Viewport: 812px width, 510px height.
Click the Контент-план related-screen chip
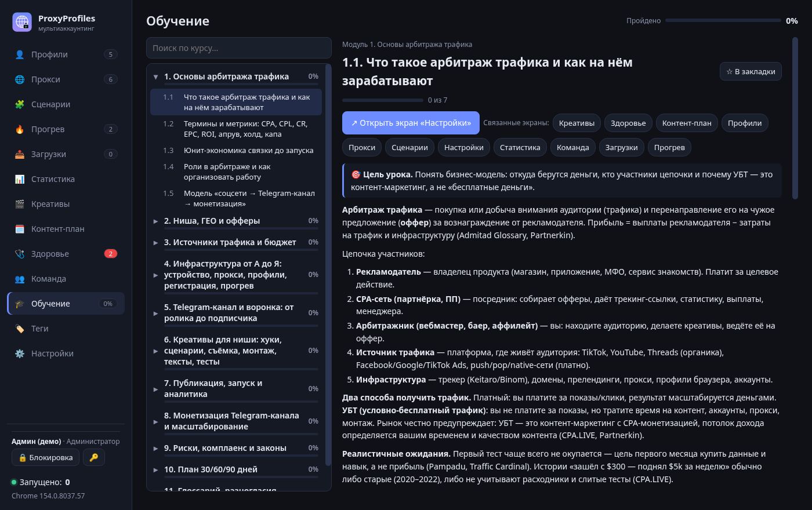(687, 123)
